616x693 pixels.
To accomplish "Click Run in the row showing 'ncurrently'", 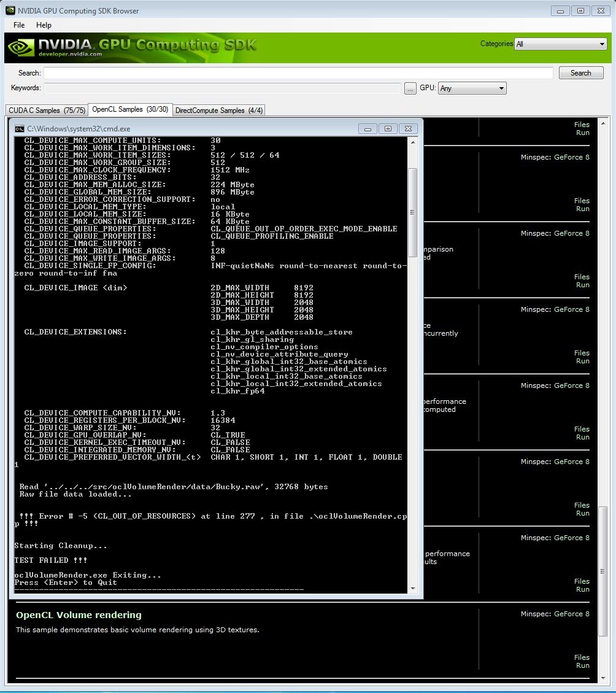I will point(582,361).
